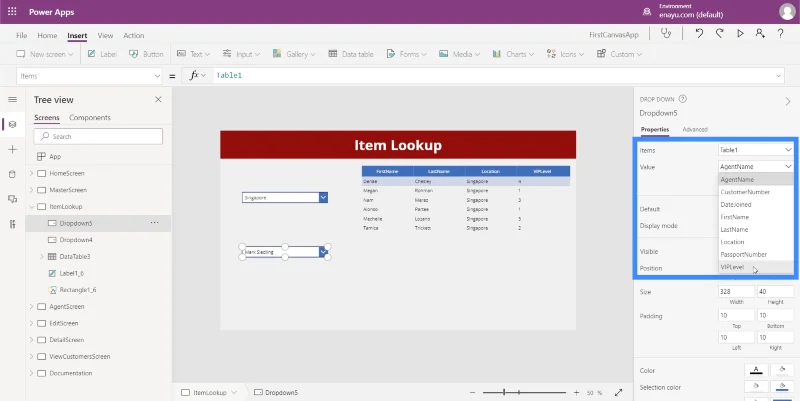Open the Insert plus icon in left rail
Screen dimensions: 800x401
(13, 149)
